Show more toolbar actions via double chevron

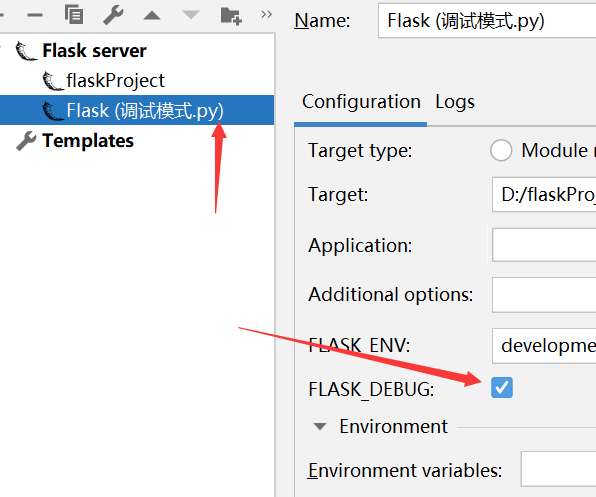266,14
